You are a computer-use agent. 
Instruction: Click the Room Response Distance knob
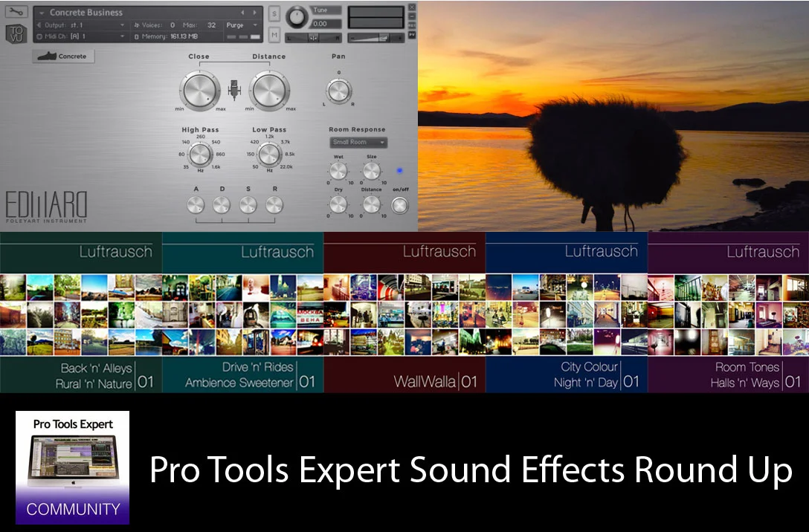tap(372, 204)
